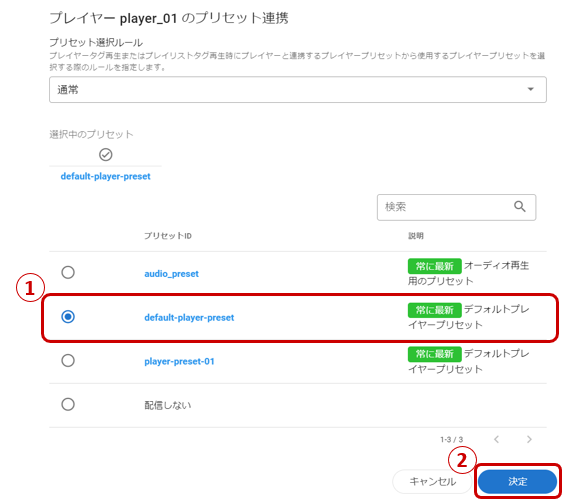The height and width of the screenshot is (502, 568).
Task: Click the プリセットID column header
Action: pyautogui.click(x=168, y=236)
